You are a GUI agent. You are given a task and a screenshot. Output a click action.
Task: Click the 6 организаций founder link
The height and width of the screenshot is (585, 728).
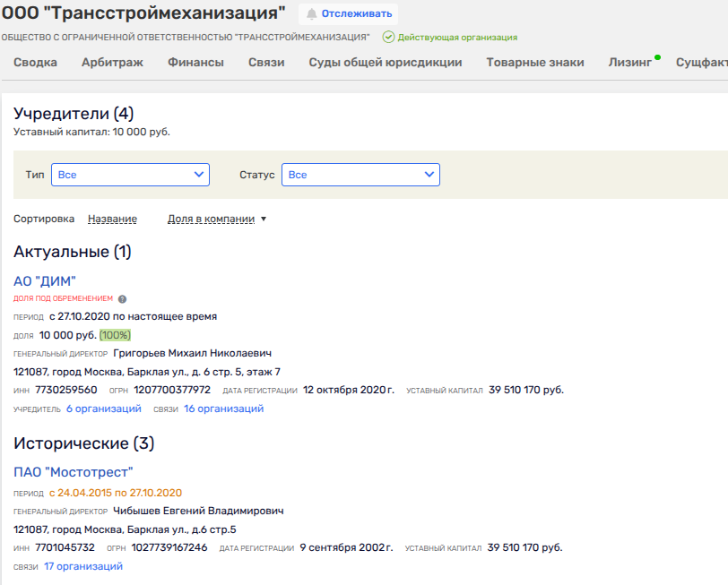[x=103, y=409]
